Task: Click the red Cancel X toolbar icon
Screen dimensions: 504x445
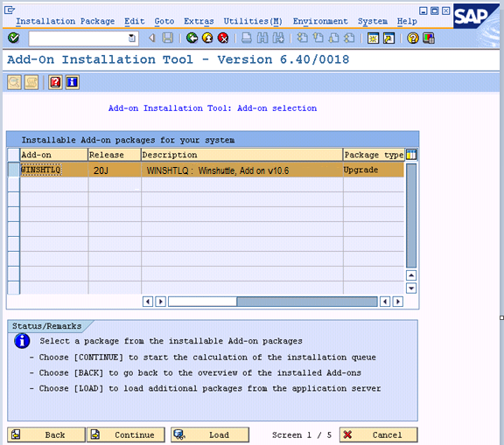Action: (x=223, y=38)
